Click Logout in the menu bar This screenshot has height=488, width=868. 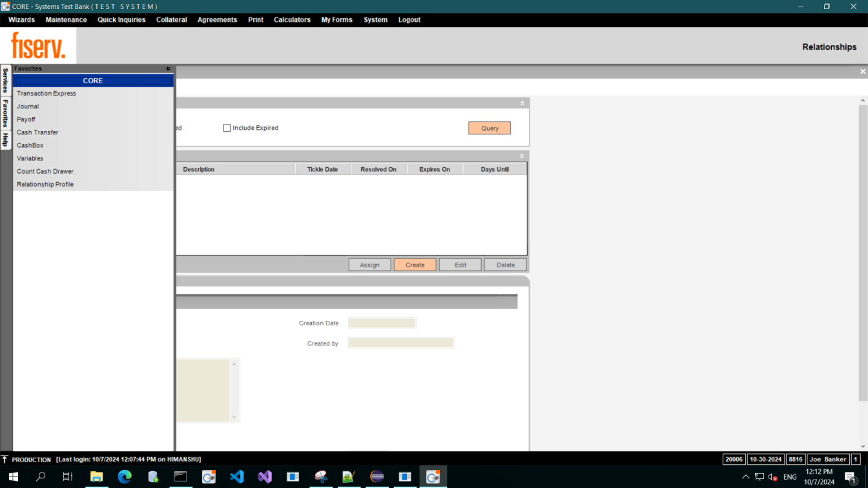(x=409, y=20)
